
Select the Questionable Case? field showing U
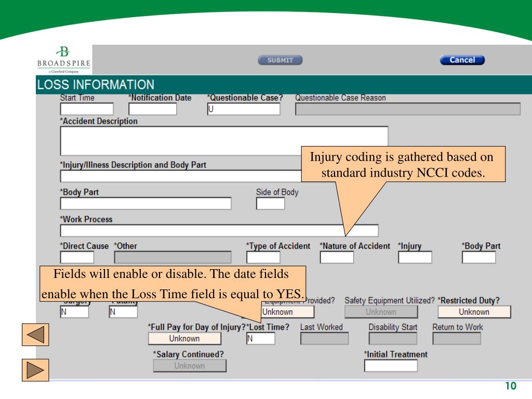[244, 109]
